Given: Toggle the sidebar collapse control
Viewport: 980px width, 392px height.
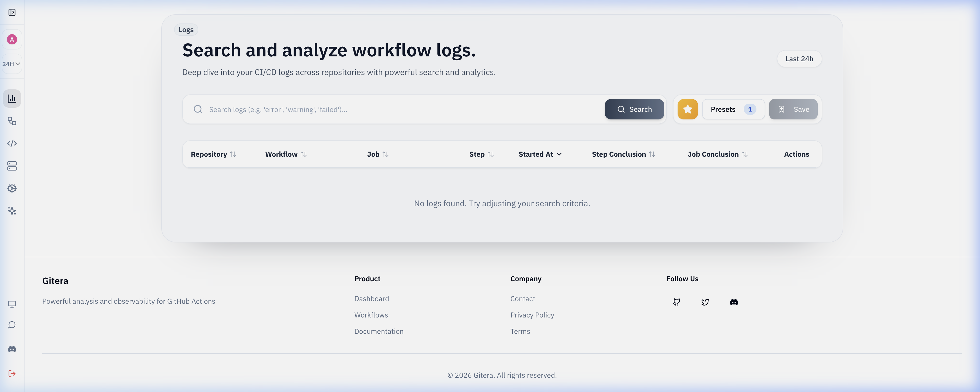Looking at the screenshot, I should [x=12, y=12].
